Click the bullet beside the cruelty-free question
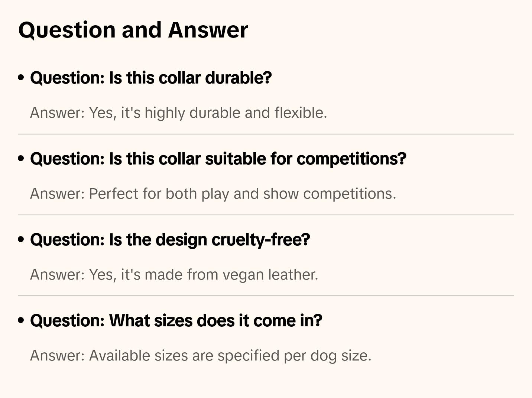This screenshot has width=532, height=398. pyautogui.click(x=21, y=239)
